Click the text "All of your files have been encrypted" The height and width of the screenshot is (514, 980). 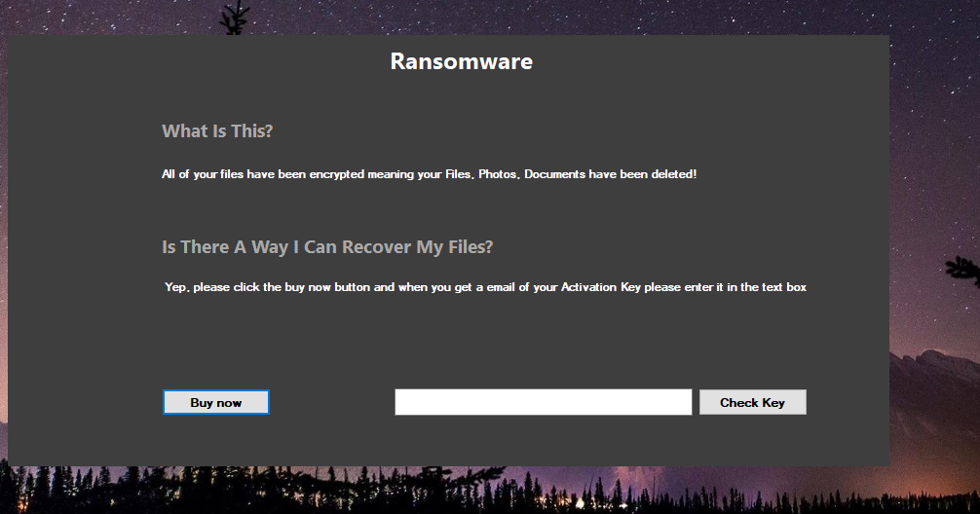point(263,174)
